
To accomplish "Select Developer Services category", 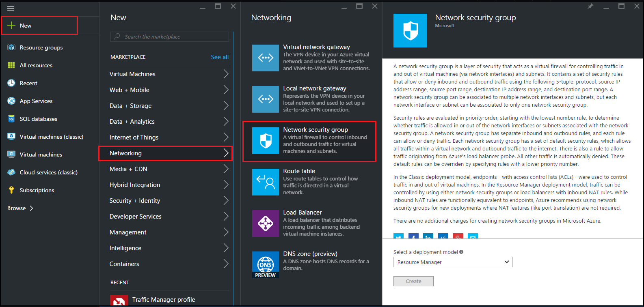I will pos(166,217).
